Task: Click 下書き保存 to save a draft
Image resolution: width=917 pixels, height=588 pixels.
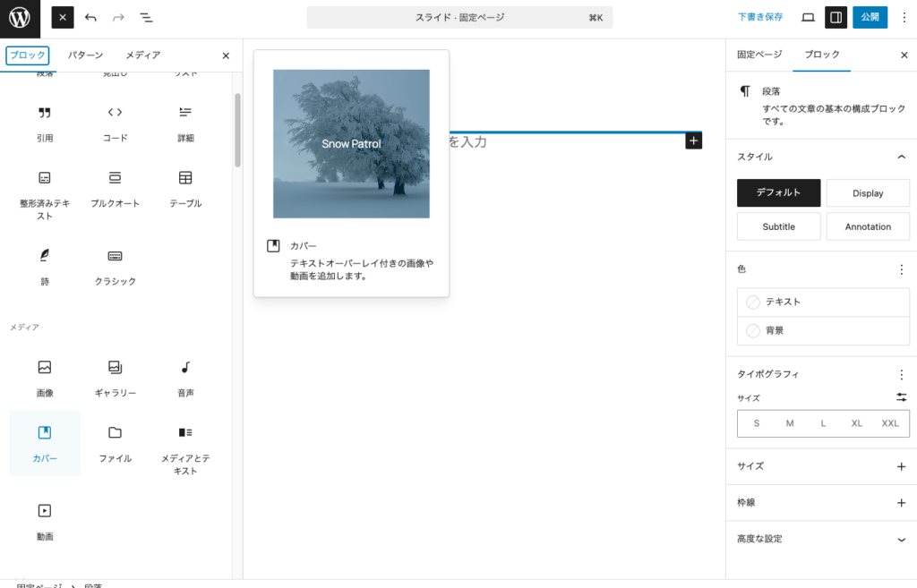Action: (x=760, y=16)
